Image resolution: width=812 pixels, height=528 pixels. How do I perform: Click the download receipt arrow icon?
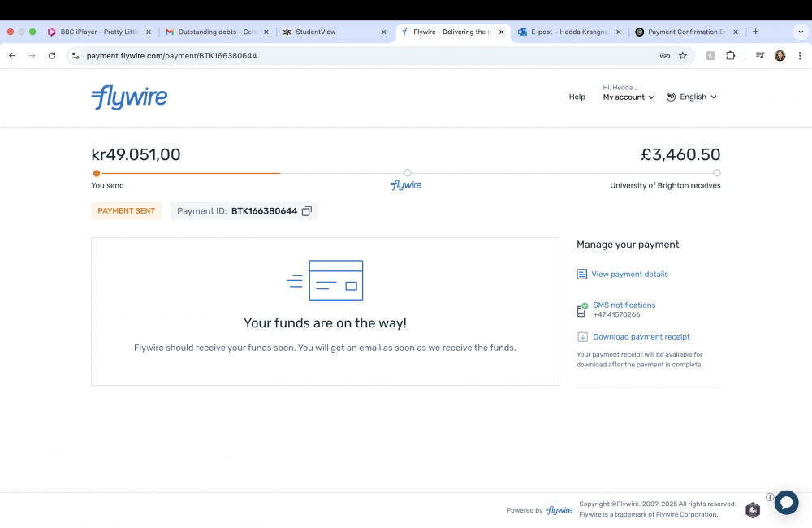(x=582, y=337)
